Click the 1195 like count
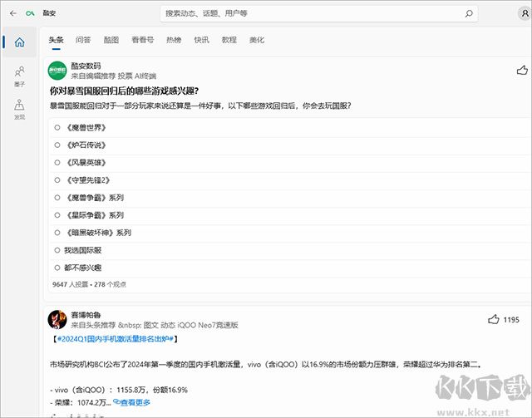The height and width of the screenshot is (418, 532). [511, 320]
